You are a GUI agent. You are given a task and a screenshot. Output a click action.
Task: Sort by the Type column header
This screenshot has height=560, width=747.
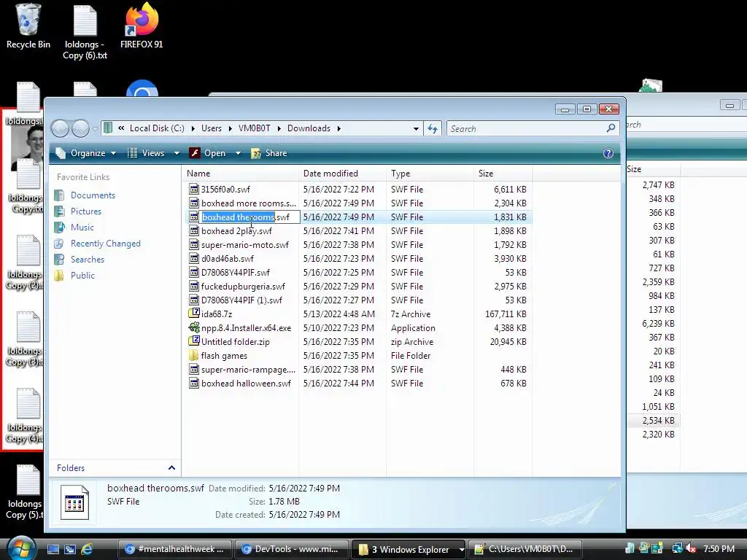(x=430, y=174)
